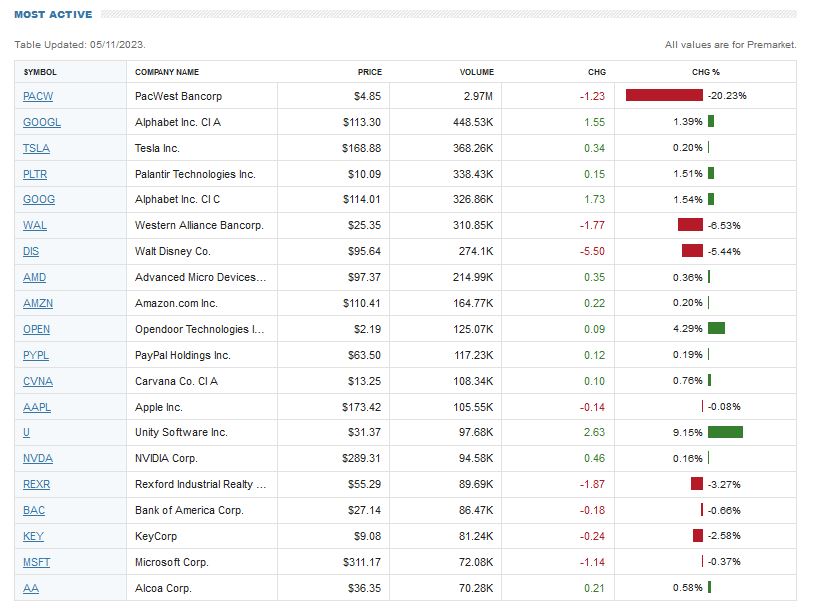Open the PACW ticker symbol link

[x=36, y=96]
